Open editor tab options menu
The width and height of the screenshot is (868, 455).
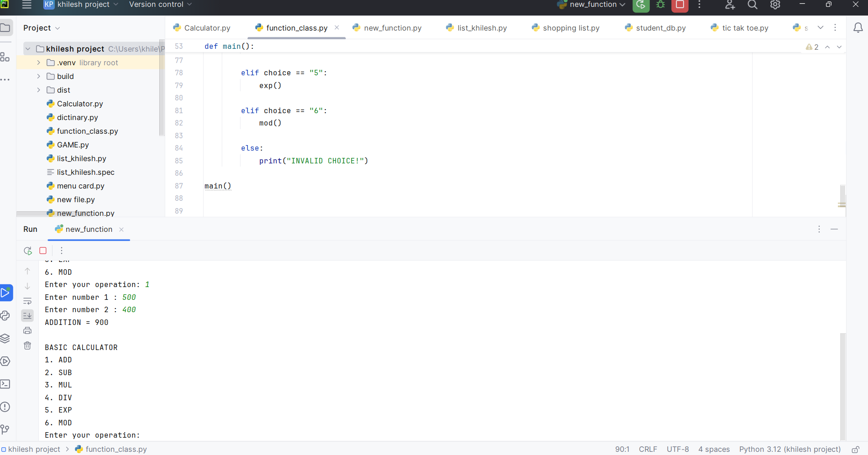pos(835,27)
